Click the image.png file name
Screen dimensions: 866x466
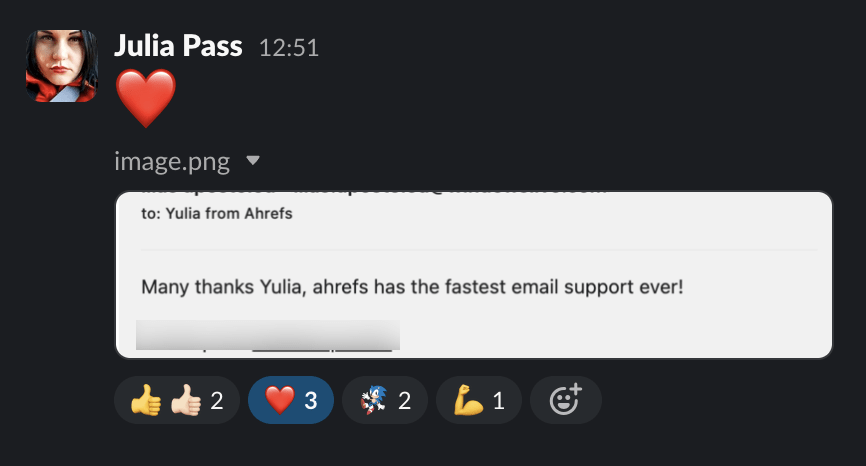click(x=173, y=160)
